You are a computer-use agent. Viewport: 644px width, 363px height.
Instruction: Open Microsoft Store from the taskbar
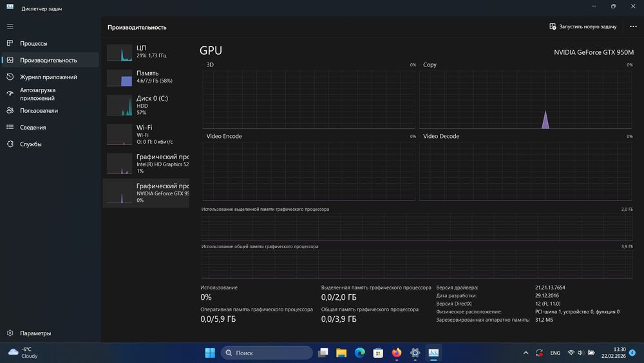click(378, 353)
